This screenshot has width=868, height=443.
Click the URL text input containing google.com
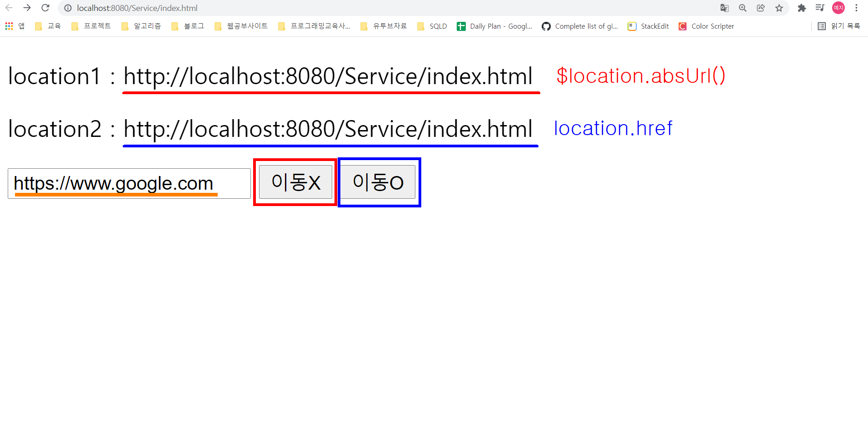pyautogui.click(x=129, y=183)
